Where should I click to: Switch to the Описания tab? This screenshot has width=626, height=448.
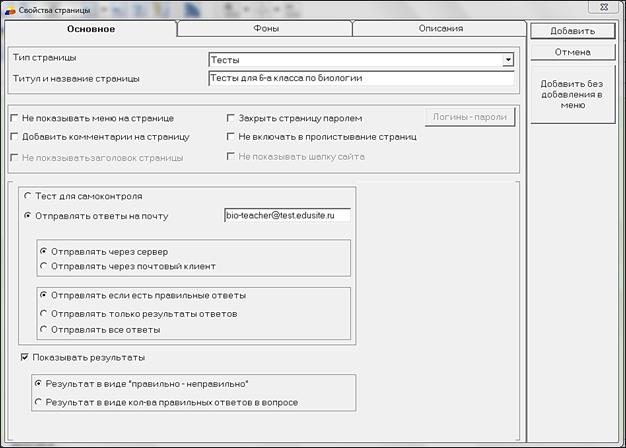pyautogui.click(x=439, y=29)
